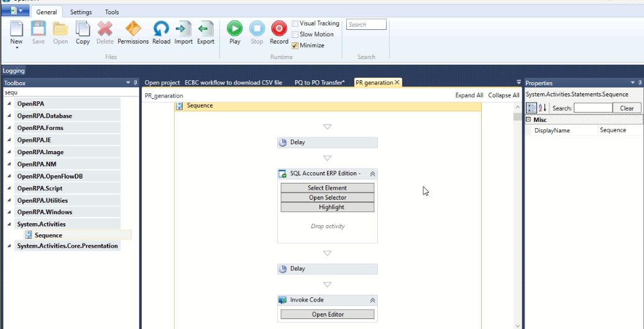
Task: Collapse the Invoke Code activity chevron
Action: (372, 300)
